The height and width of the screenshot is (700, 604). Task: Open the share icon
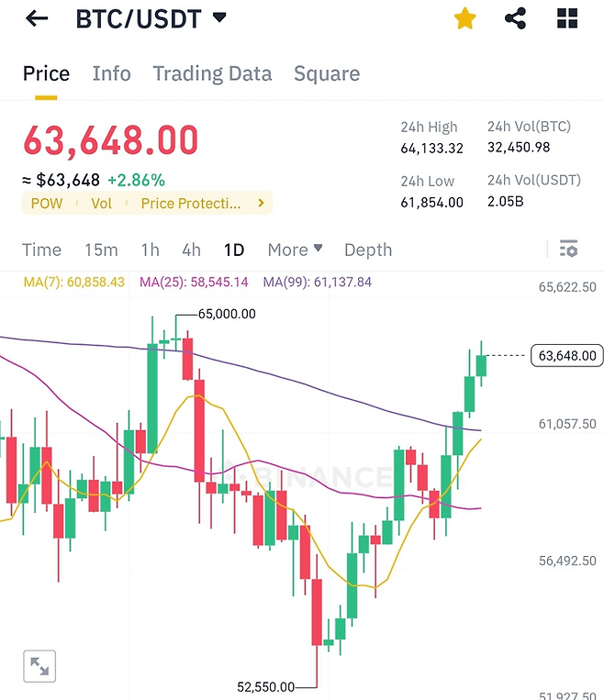pos(516,18)
